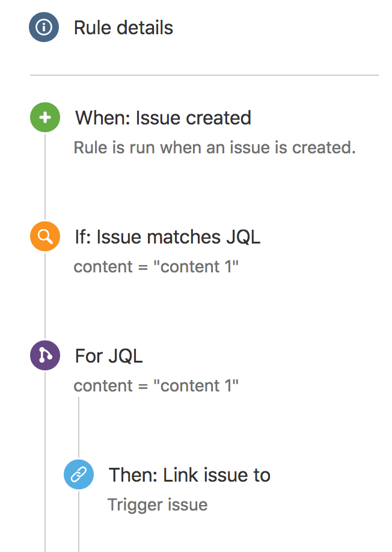The height and width of the screenshot is (552, 392).
Task: Select the For JQL branch component
Action: pos(109,355)
